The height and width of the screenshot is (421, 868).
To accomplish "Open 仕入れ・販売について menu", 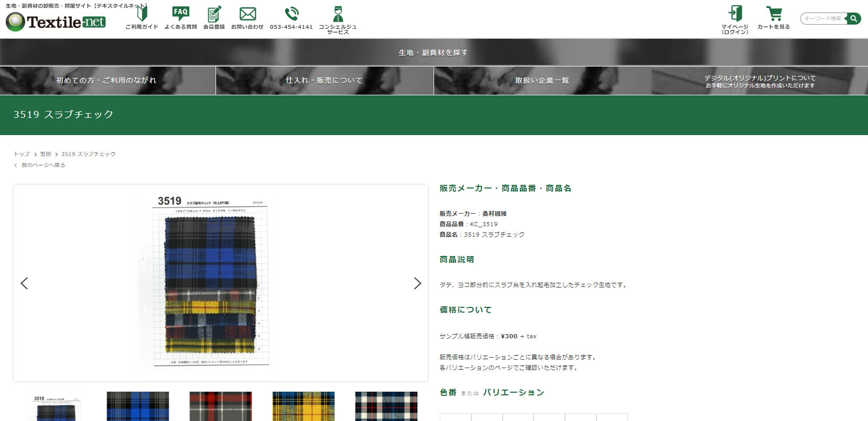I will coord(324,80).
